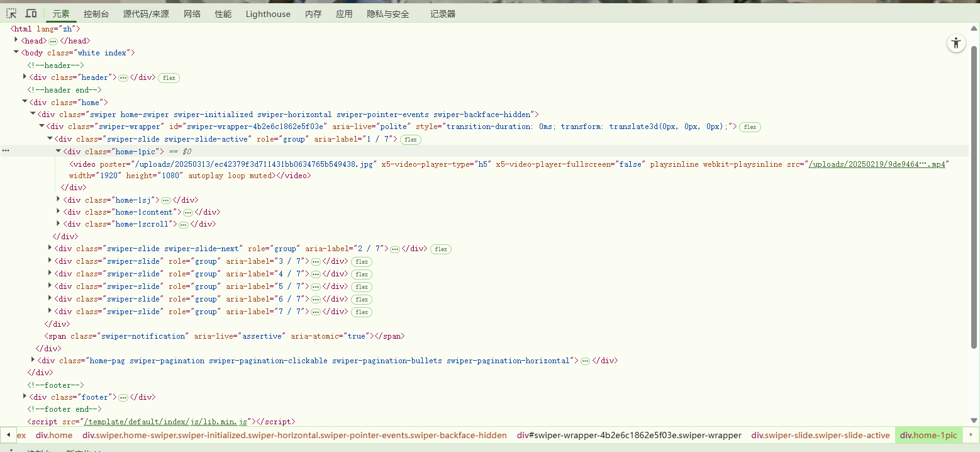Open the video src mp4 link
Screen dimensions: 980x452
coord(877,164)
